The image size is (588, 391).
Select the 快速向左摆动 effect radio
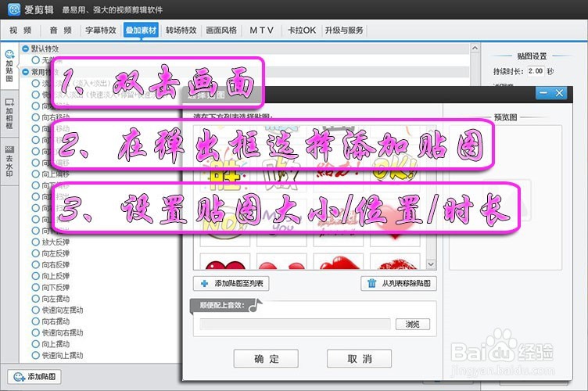point(36,310)
